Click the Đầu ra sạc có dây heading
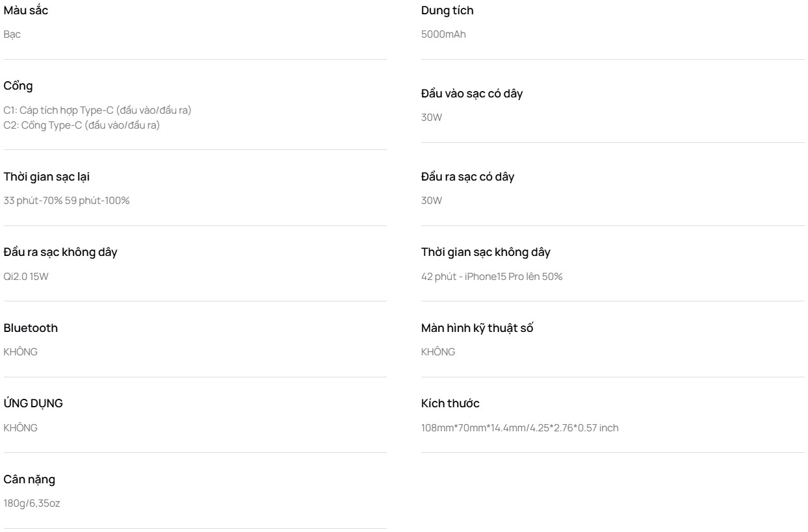This screenshot has width=808, height=532. (x=467, y=177)
